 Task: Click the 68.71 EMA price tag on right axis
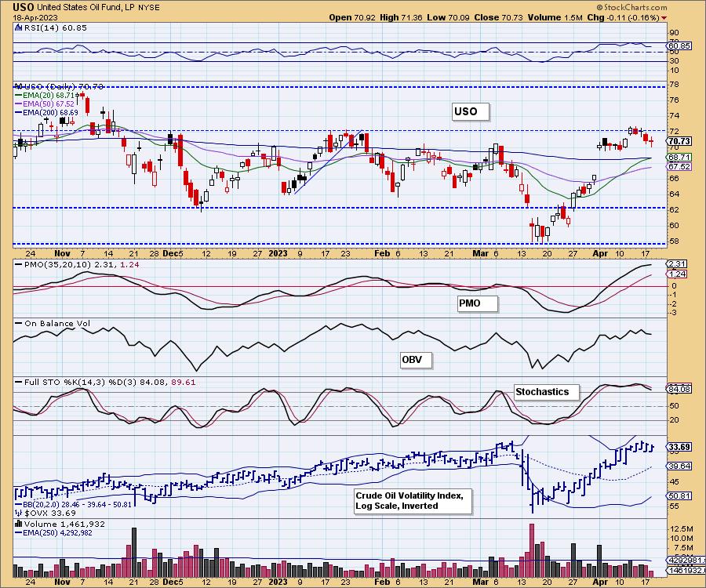(x=680, y=157)
